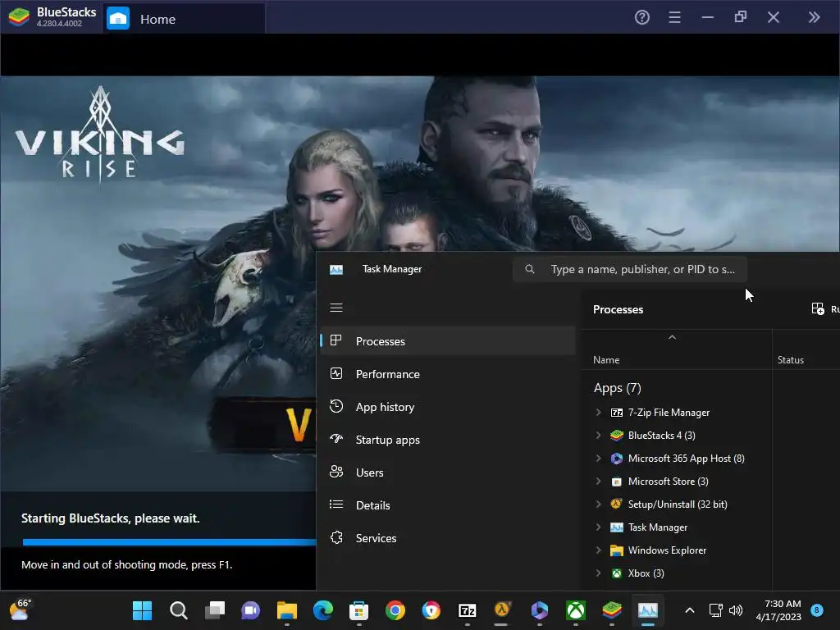Open the Processes page in Task Manager
The width and height of the screenshot is (840, 630).
(x=448, y=341)
